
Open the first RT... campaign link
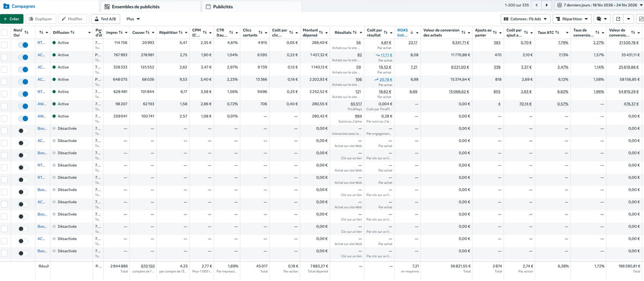pos(41,42)
